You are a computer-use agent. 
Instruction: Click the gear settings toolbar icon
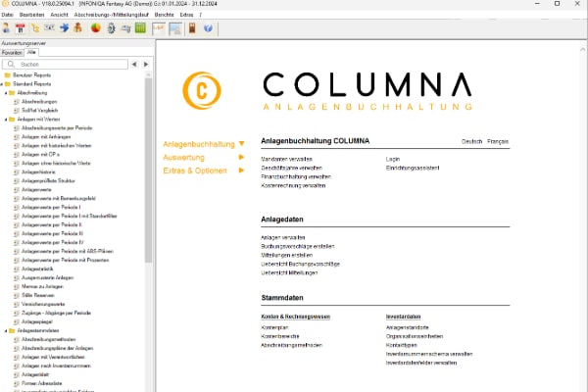click(x=111, y=28)
